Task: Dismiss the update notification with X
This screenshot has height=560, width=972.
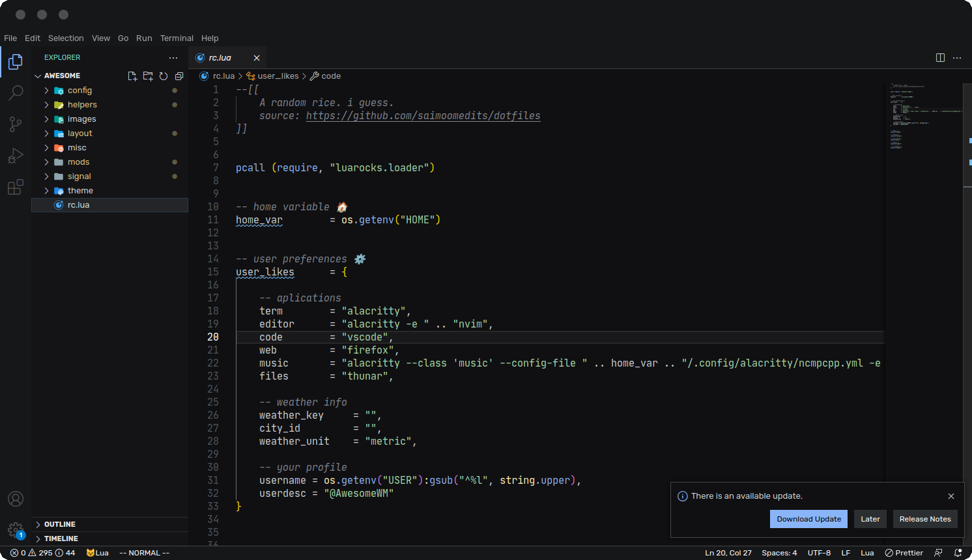Action: tap(951, 496)
